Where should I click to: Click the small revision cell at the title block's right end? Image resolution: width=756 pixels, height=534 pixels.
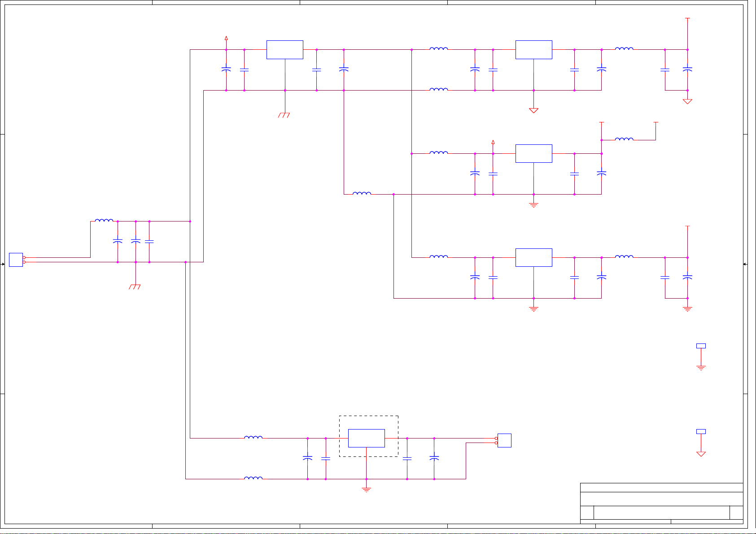pyautogui.click(x=736, y=512)
